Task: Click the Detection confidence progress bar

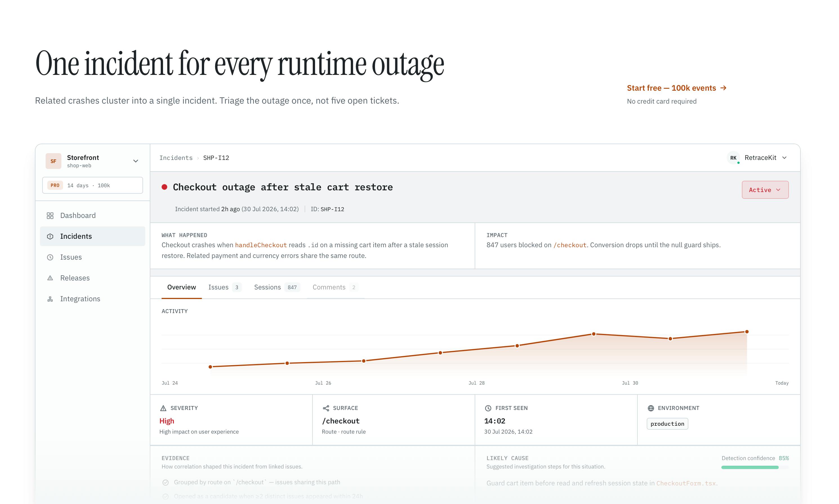Action: click(x=755, y=468)
